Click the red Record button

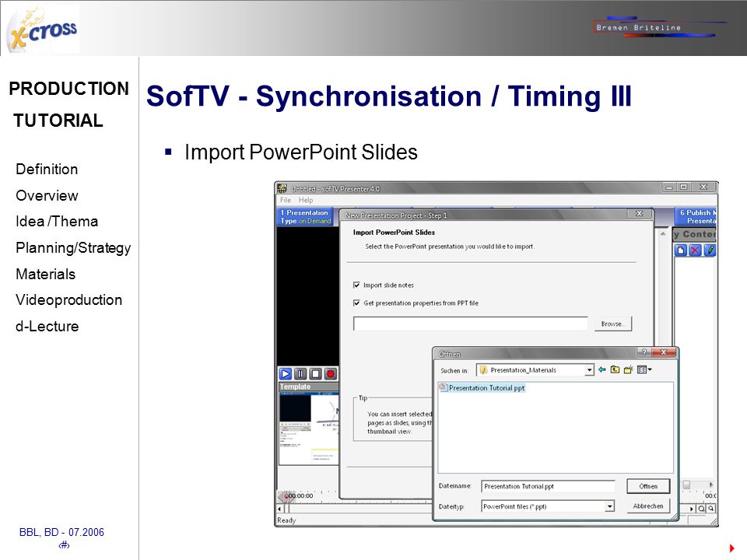pos(330,374)
